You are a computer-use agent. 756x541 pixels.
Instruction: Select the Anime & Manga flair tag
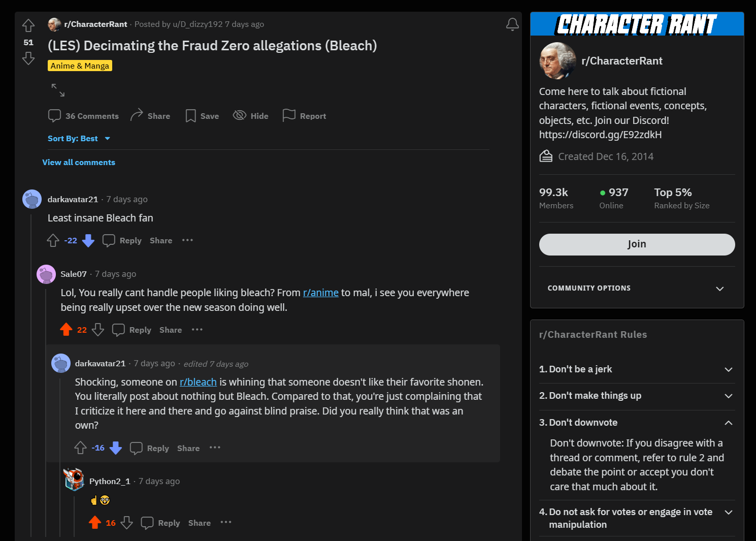click(x=80, y=66)
